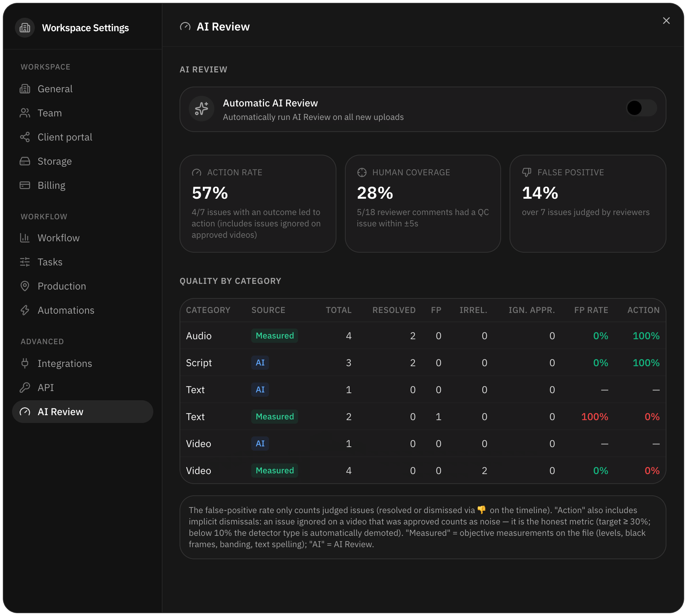Click the General building icon in sidebar
The height and width of the screenshot is (616, 687).
[x=25, y=89]
